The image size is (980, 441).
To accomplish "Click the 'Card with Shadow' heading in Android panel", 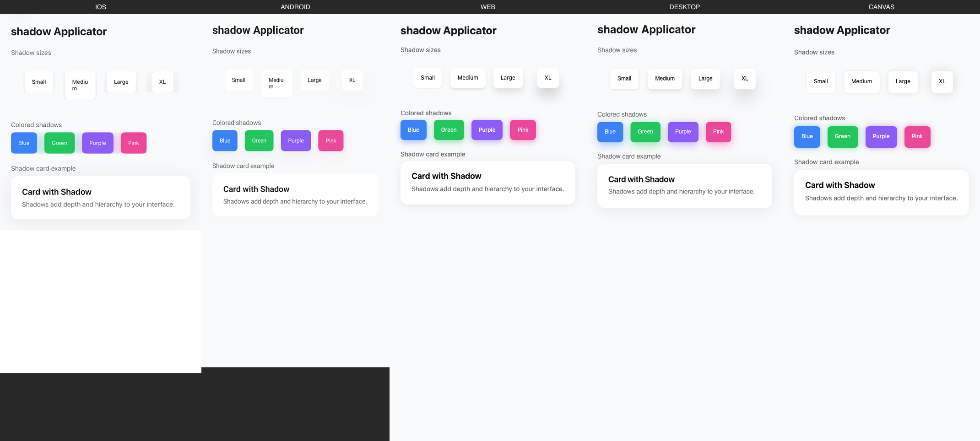I will tap(256, 189).
